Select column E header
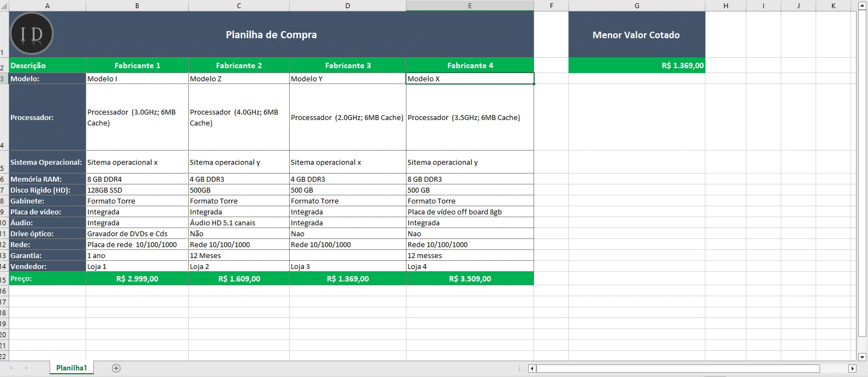 pos(470,5)
